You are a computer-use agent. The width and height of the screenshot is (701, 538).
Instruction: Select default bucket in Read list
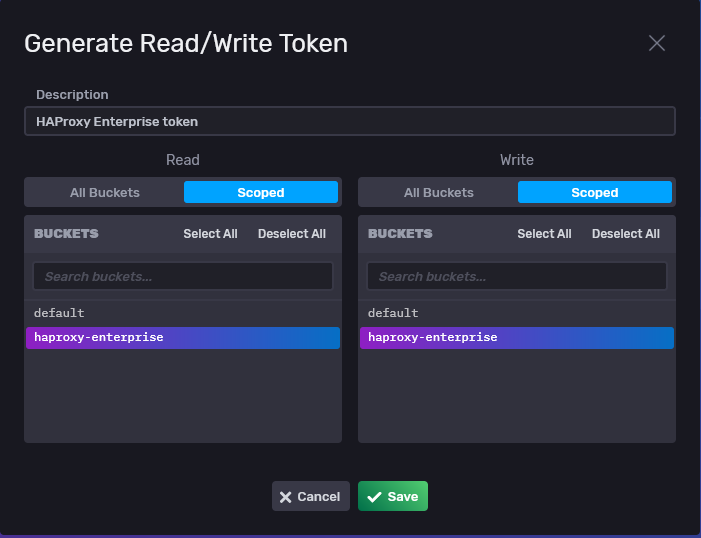[60, 313]
